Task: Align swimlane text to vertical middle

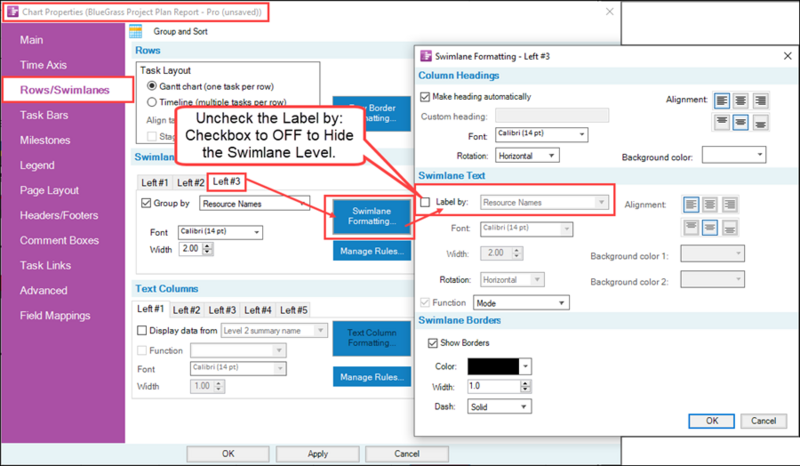Action: click(x=710, y=227)
